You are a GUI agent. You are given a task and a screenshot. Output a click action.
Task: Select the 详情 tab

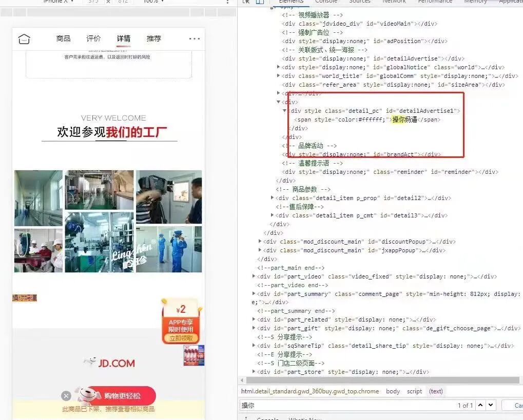(x=123, y=38)
